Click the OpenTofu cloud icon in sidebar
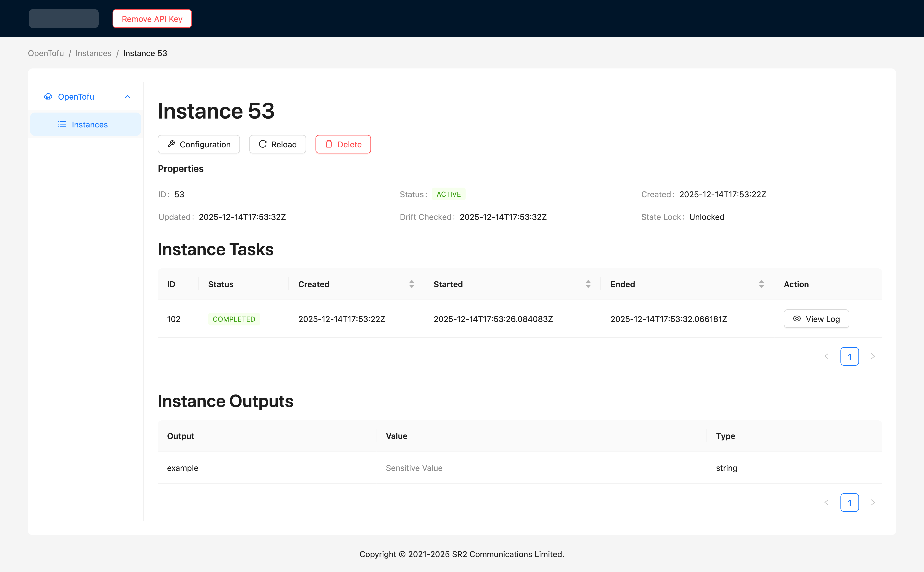The width and height of the screenshot is (924, 572). coord(48,96)
